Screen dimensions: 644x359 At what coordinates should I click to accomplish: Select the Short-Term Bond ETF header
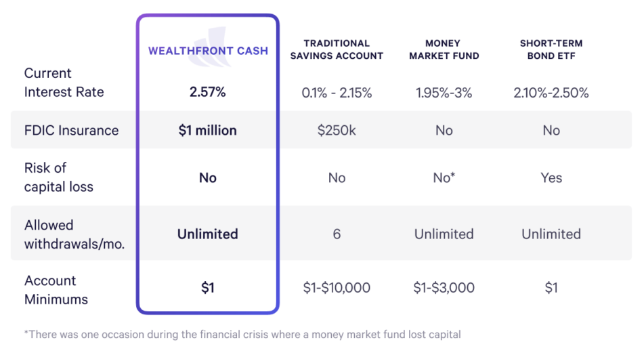pos(551,49)
